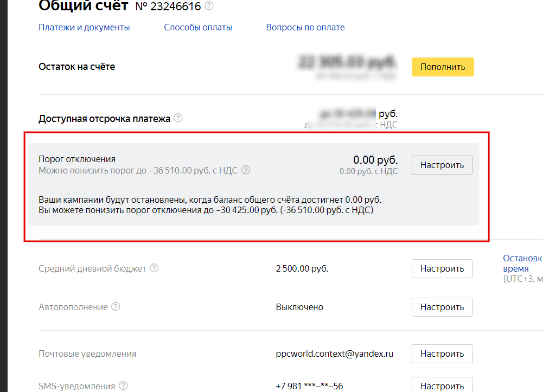543x392 pixels.
Task: Configure Почтовые уведомления with Настроить button
Action: pos(442,354)
